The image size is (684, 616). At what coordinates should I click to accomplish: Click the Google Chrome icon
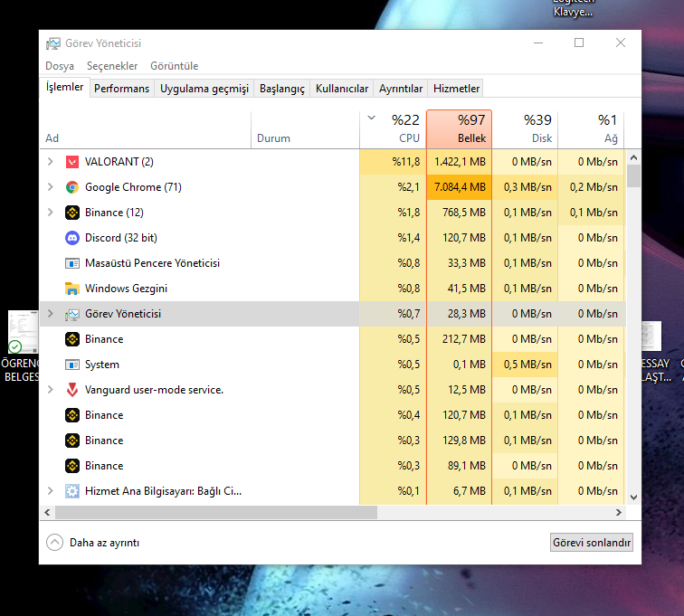[x=72, y=187]
